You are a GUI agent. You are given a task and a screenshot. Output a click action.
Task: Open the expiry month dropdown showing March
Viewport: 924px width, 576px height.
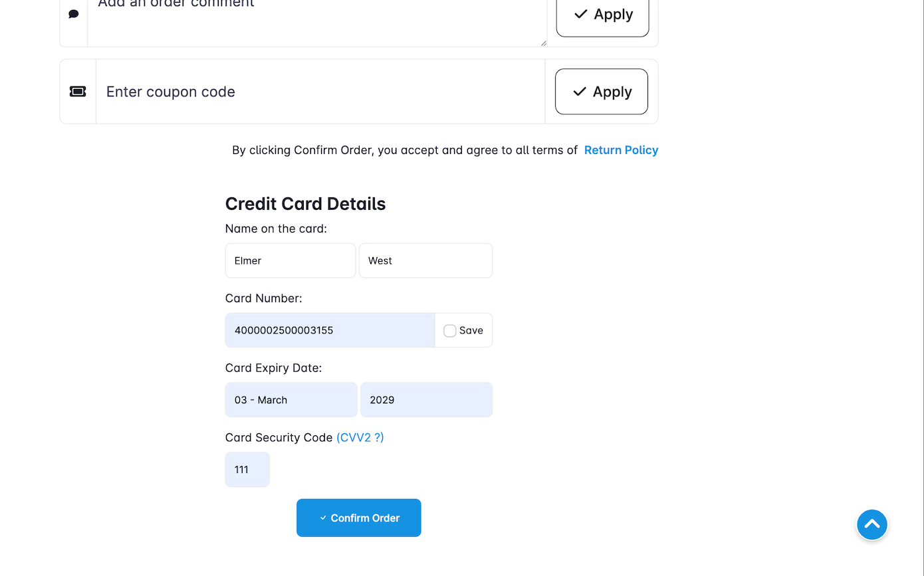pyautogui.click(x=291, y=400)
